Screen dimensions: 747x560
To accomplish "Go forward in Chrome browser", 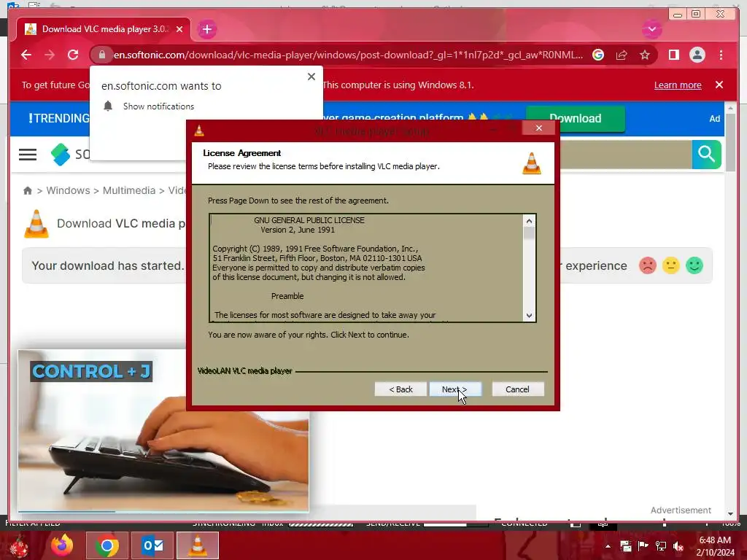I will (50, 55).
